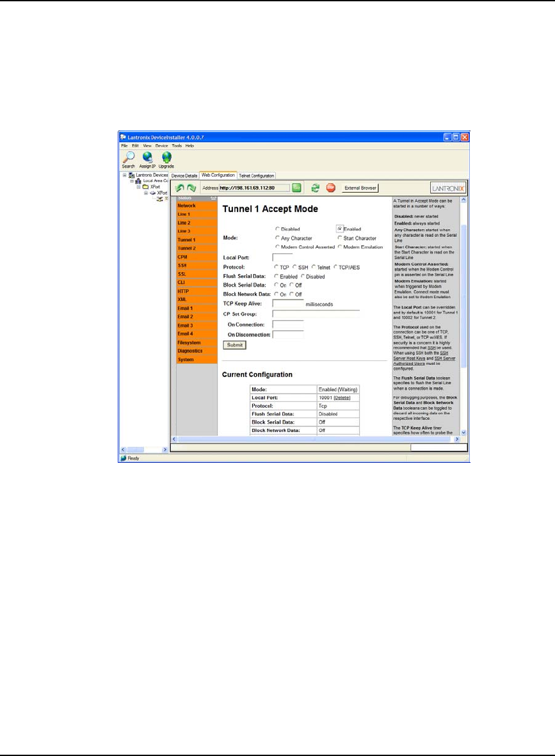555x756 pixels.
Task: Set Block Network Data to Off
Action: click(x=292, y=294)
